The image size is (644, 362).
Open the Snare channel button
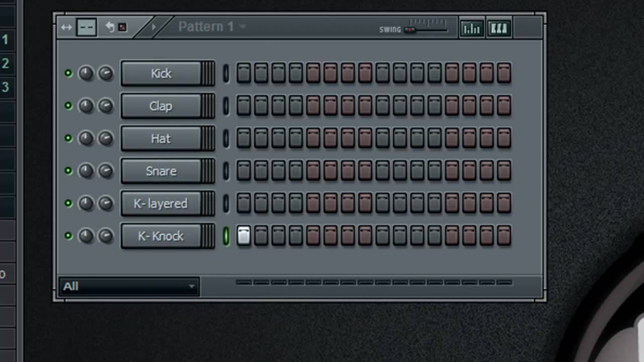[168, 171]
